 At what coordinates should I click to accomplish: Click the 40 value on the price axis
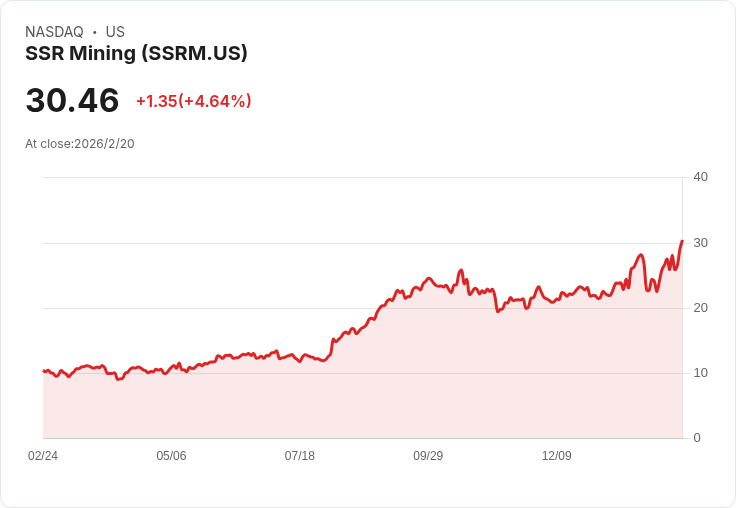[x=700, y=177]
